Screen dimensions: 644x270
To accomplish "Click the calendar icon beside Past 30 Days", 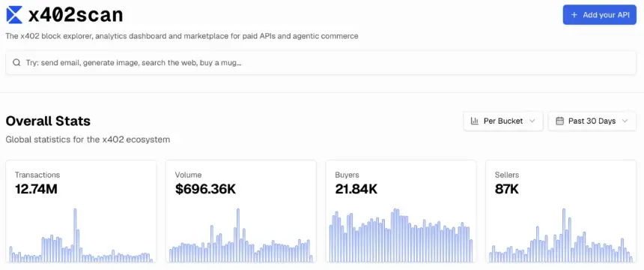I will [x=559, y=121].
